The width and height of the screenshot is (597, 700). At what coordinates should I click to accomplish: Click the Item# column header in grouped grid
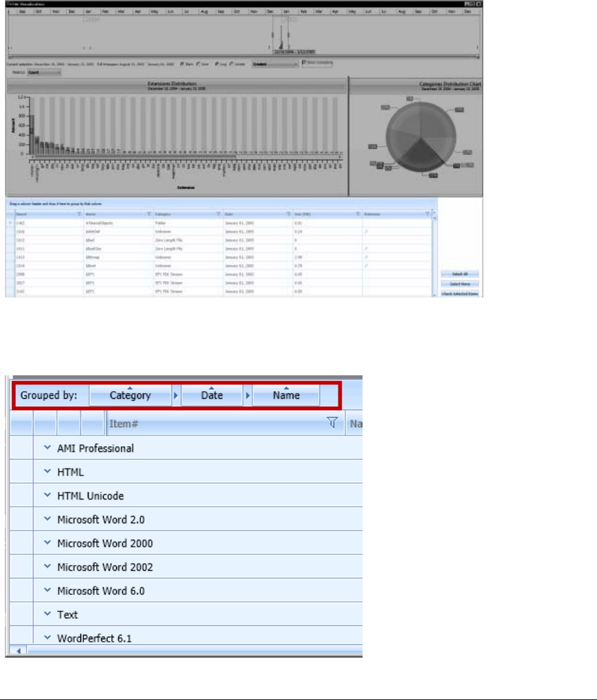[x=225, y=423]
